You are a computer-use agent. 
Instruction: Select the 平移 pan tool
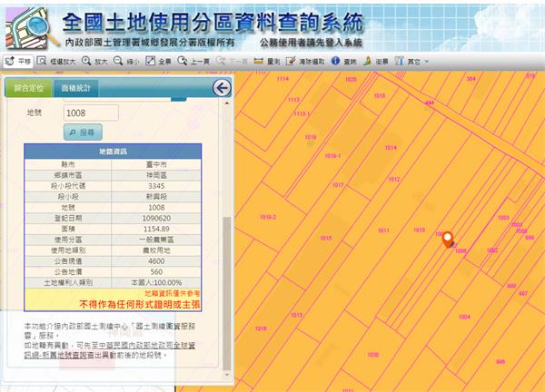pyautogui.click(x=17, y=62)
